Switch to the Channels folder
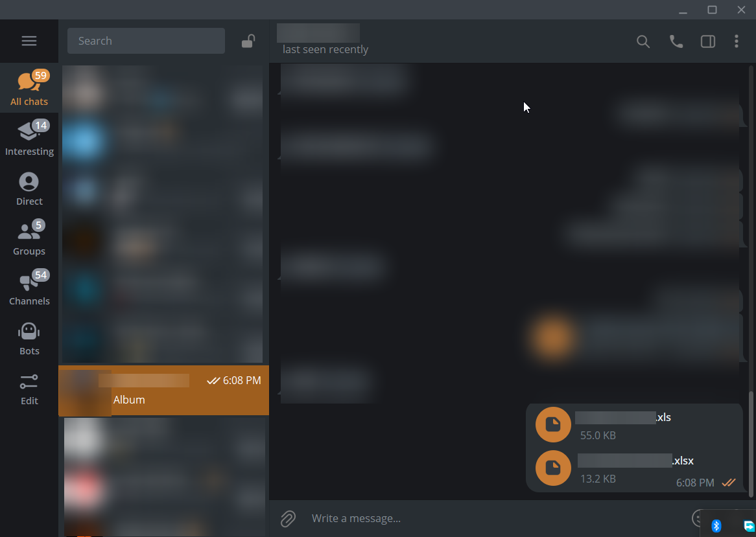Image resolution: width=756 pixels, height=537 pixels. (x=29, y=288)
